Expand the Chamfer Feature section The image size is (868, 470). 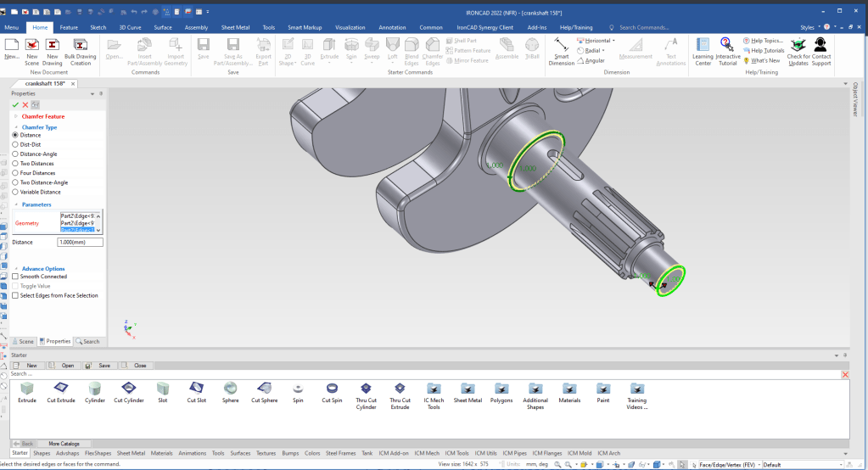pos(16,116)
